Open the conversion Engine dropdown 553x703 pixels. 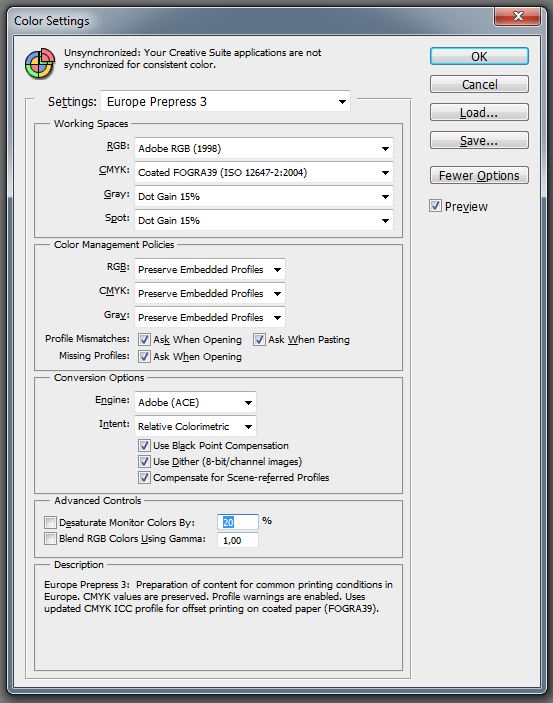[195, 403]
